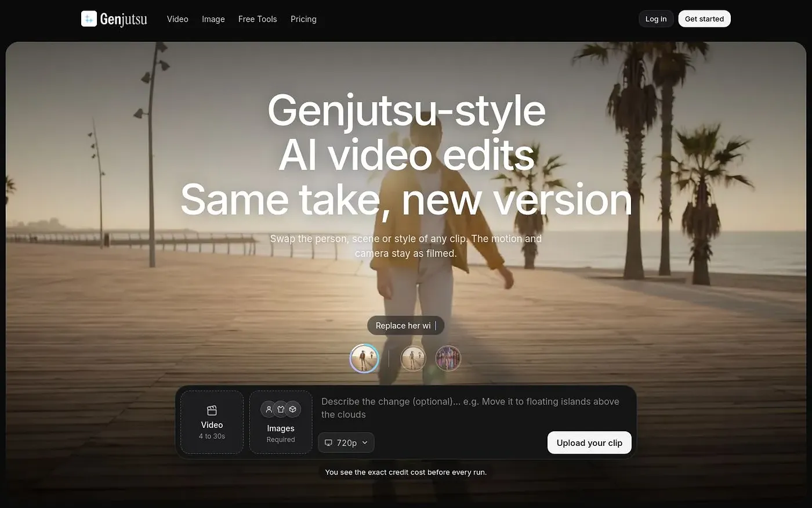Select the colorful third preview thumbnail
The width and height of the screenshot is (812, 508).
(x=448, y=358)
